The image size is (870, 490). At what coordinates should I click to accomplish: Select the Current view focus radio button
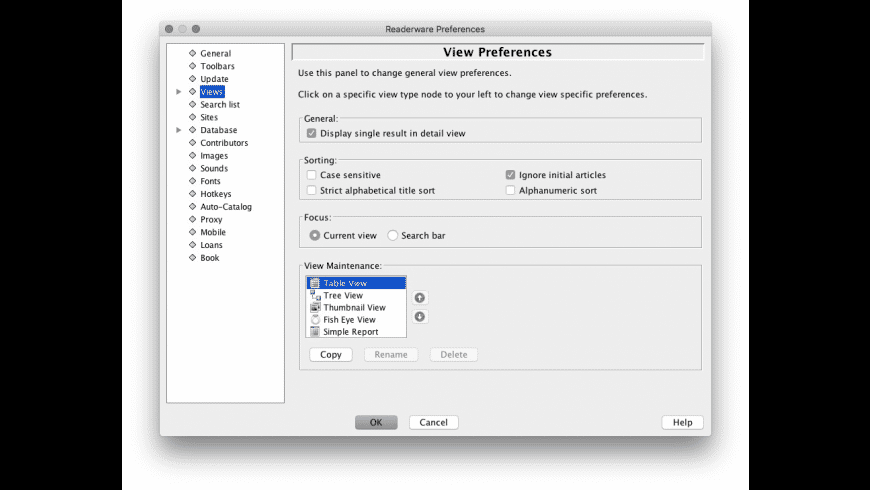315,235
